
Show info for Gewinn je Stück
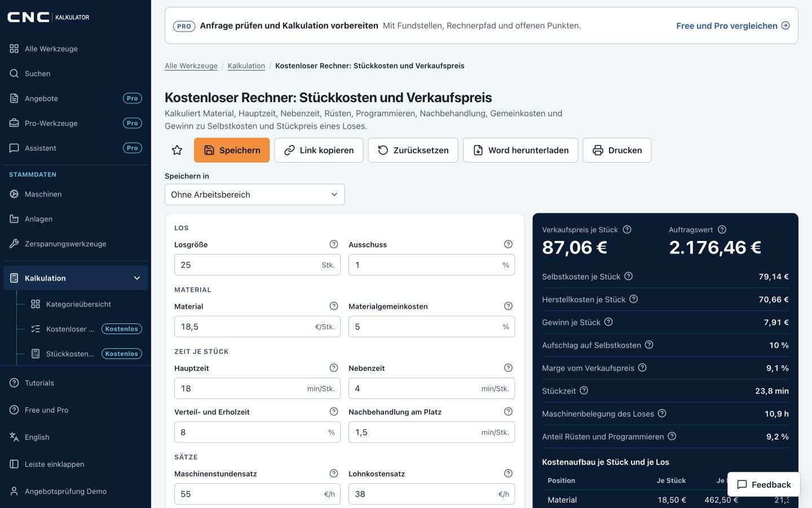(x=608, y=322)
